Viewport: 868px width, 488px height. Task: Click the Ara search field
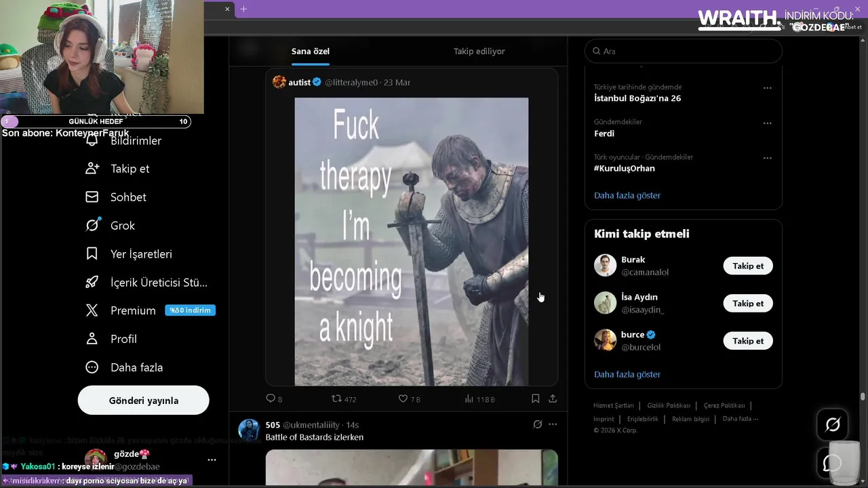click(684, 51)
